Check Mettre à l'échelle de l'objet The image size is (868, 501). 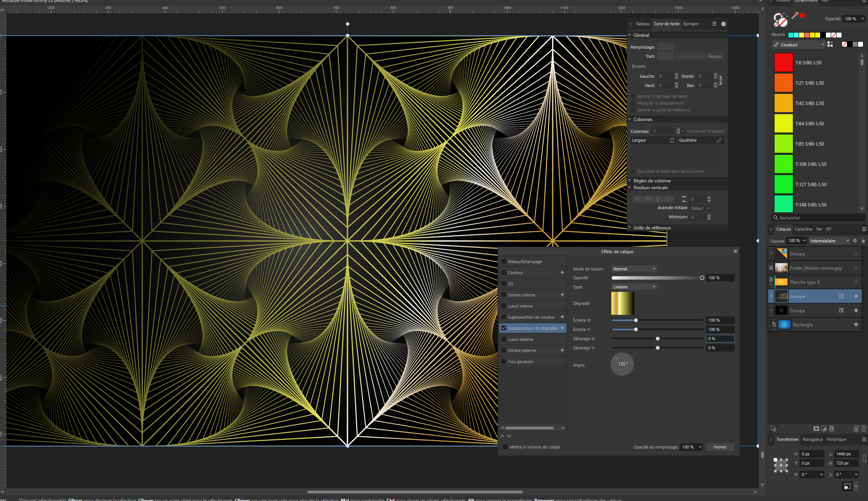coord(505,447)
